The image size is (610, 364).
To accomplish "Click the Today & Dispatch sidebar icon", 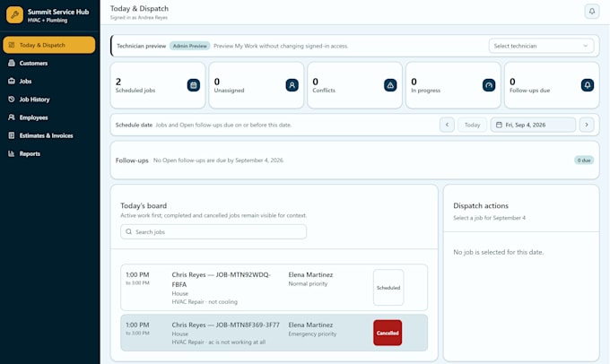I will 12,45.
